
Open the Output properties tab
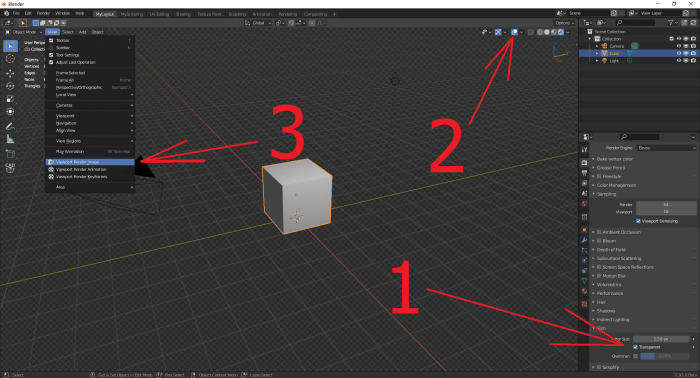pos(584,173)
